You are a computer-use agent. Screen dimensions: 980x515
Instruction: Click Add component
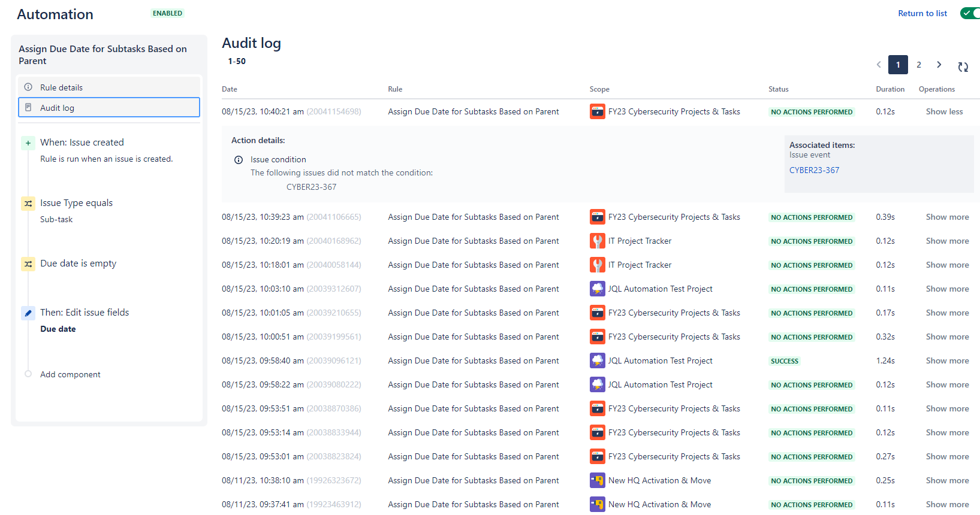pyautogui.click(x=70, y=374)
